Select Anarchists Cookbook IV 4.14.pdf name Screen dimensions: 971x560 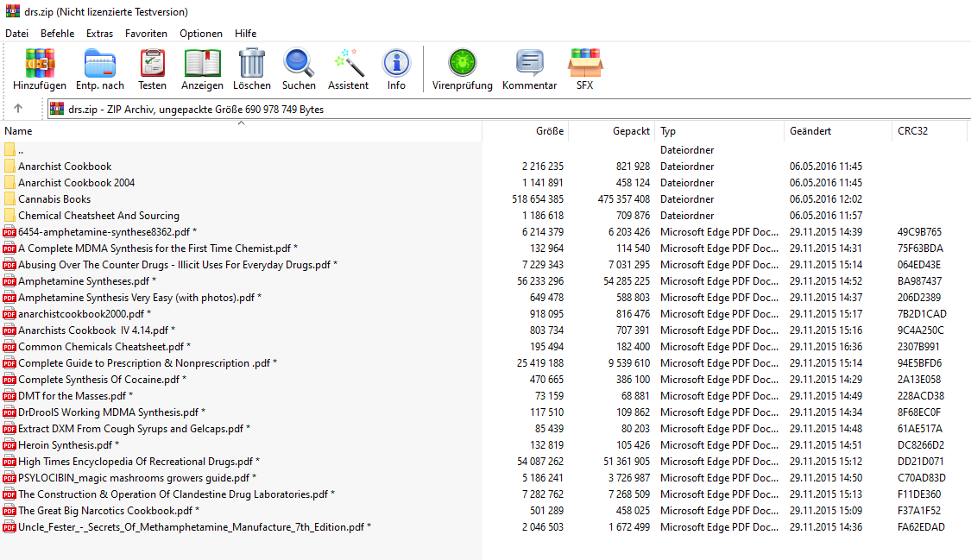(97, 330)
